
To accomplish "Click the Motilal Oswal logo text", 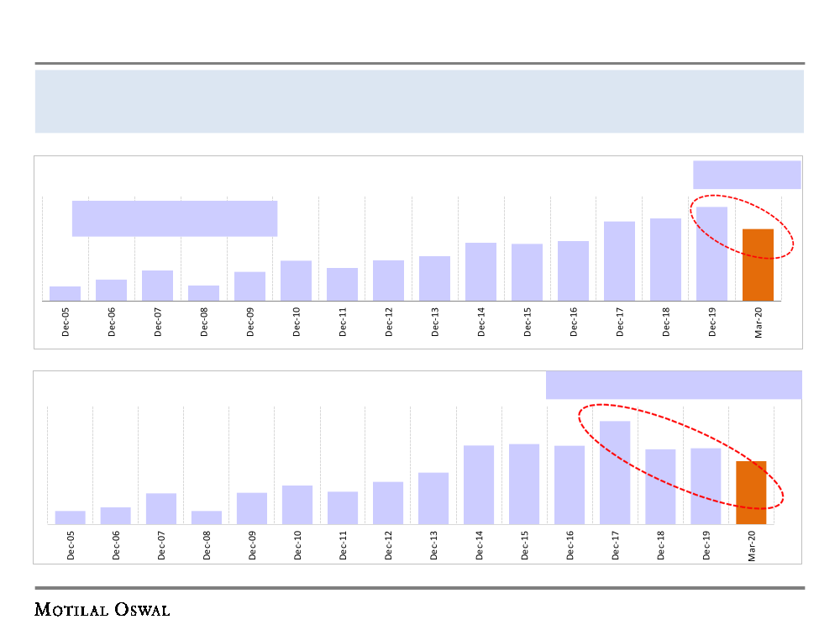I will [x=102, y=610].
